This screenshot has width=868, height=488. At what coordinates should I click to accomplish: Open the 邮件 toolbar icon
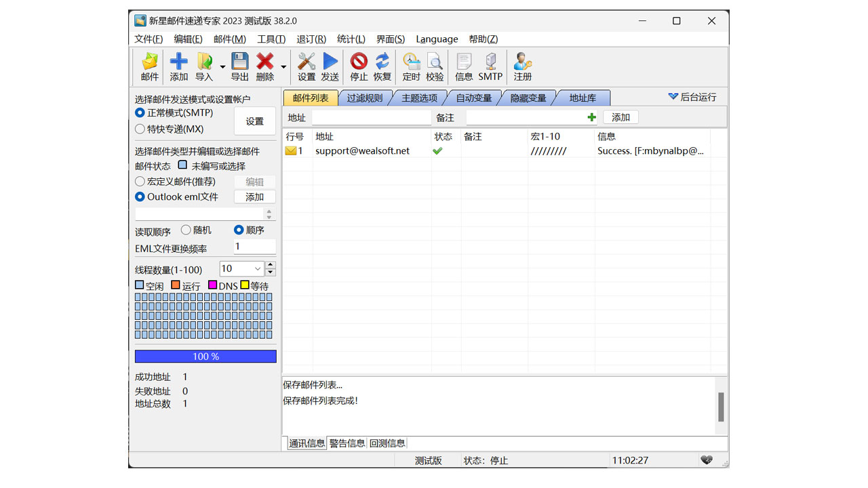coord(150,67)
